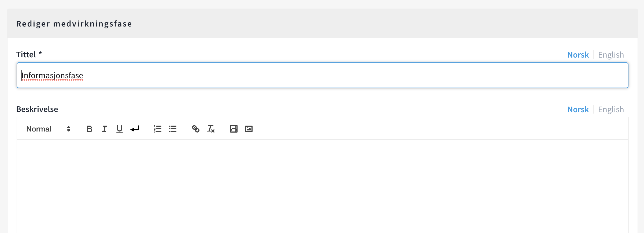The width and height of the screenshot is (644, 233).
Task: Start a numbered list
Action: pos(157,129)
